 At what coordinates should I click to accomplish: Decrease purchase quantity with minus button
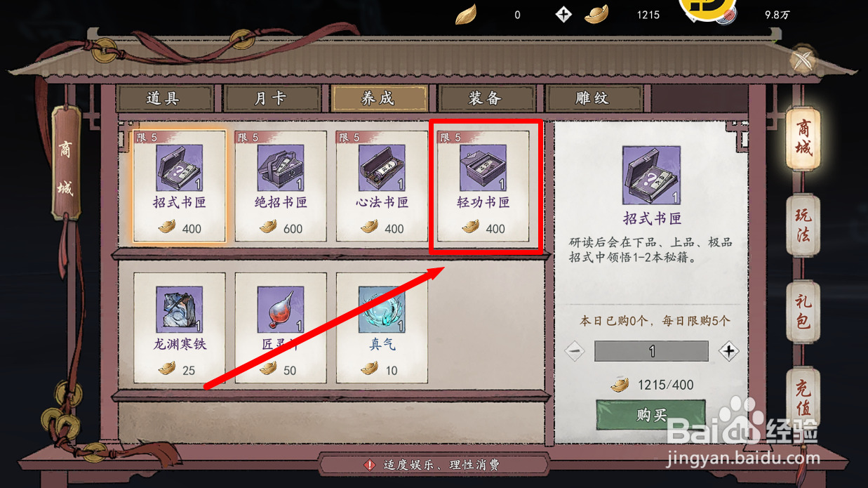tap(575, 351)
